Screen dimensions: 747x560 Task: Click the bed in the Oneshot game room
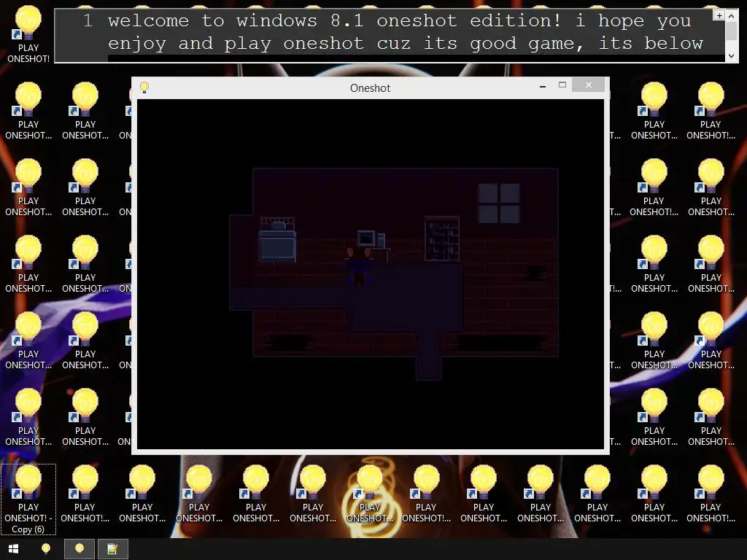(277, 239)
